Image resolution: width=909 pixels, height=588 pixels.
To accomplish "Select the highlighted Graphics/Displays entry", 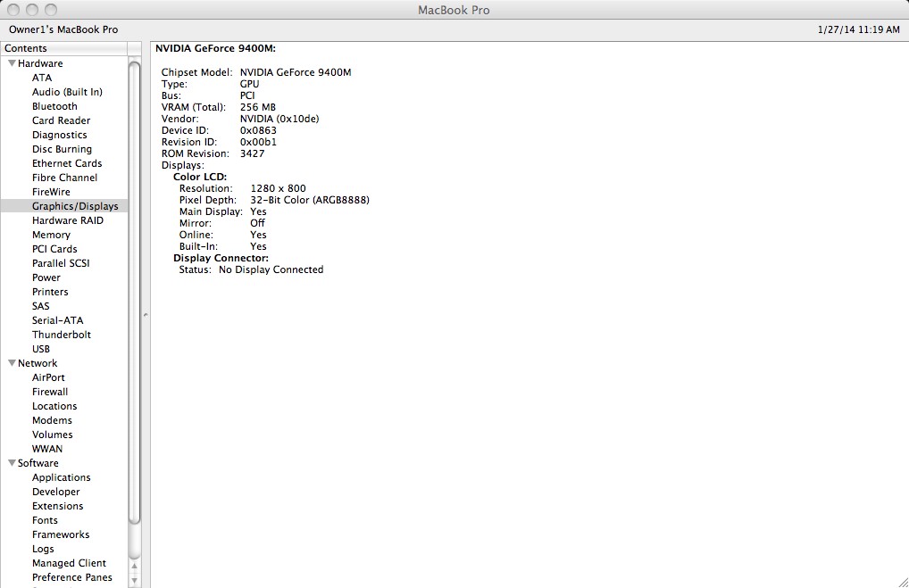I will click(63, 206).
